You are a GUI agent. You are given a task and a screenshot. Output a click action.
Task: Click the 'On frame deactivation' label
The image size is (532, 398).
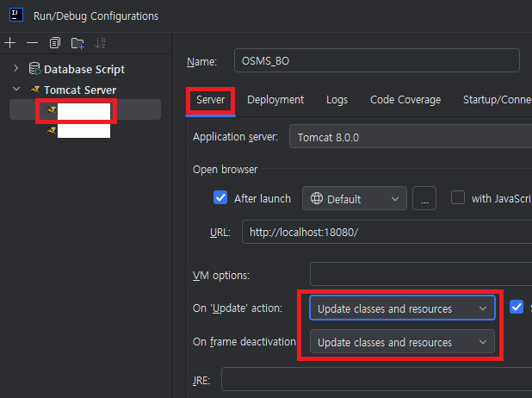click(x=244, y=342)
